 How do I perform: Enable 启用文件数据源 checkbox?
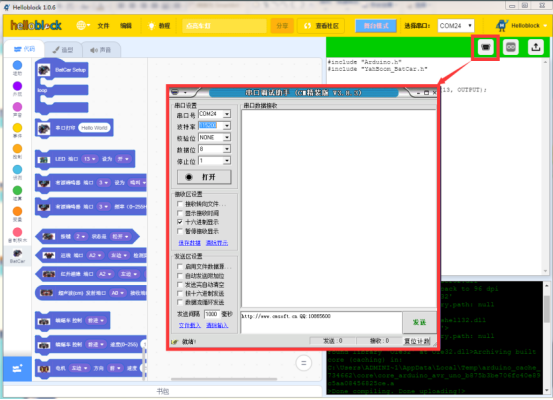coord(180,267)
